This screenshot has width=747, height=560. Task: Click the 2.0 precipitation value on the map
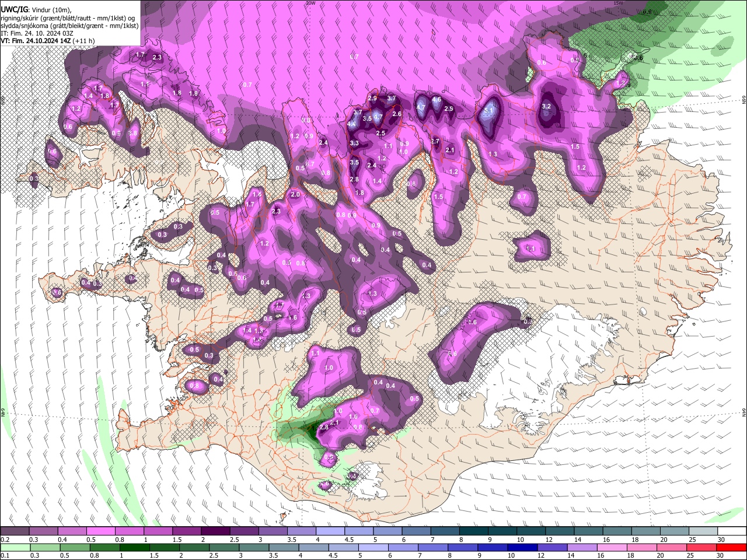point(295,195)
